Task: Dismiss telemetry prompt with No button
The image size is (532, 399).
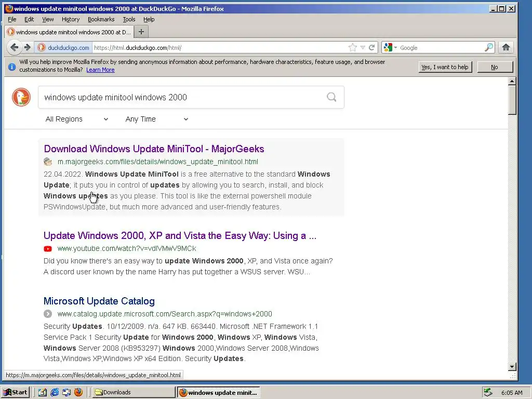Action: point(495,67)
